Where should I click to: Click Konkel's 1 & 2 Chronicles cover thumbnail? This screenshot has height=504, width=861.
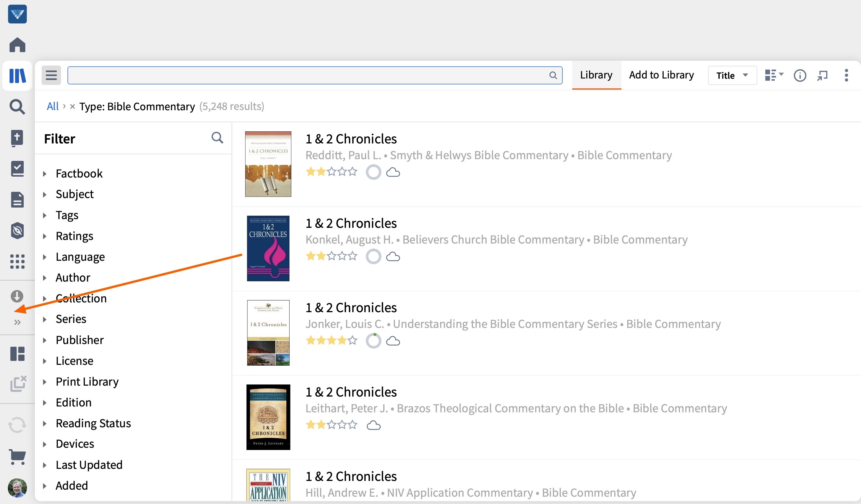pyautogui.click(x=268, y=248)
